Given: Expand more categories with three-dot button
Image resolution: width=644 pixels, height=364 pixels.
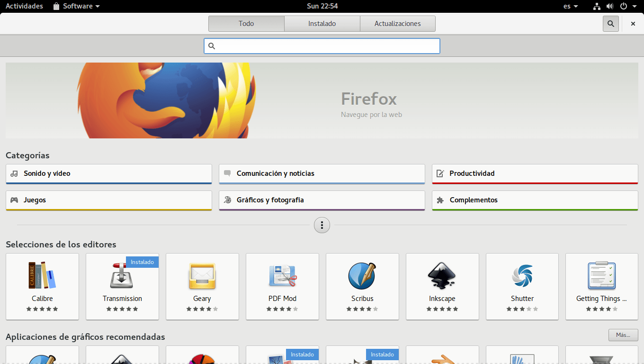Looking at the screenshot, I should point(322,225).
